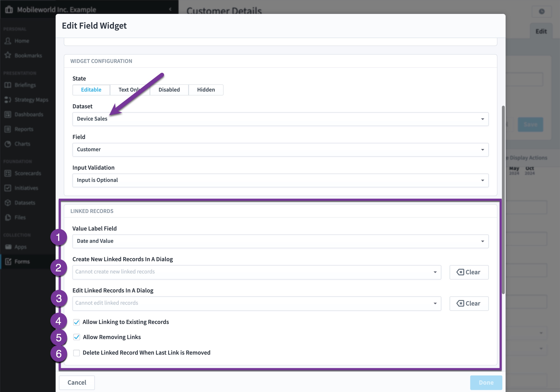Viewport: 560px width, 392px height.
Task: Click the Strategy Maps icon
Action: 8,100
